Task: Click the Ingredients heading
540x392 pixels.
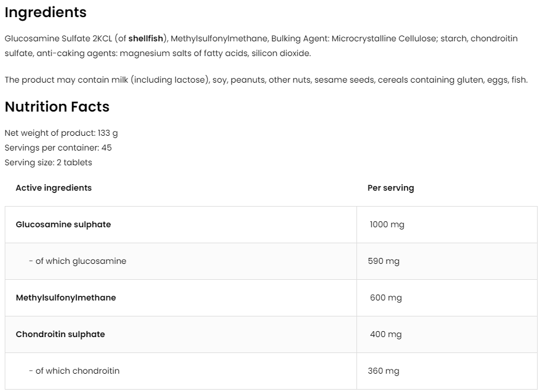Action: coord(45,12)
